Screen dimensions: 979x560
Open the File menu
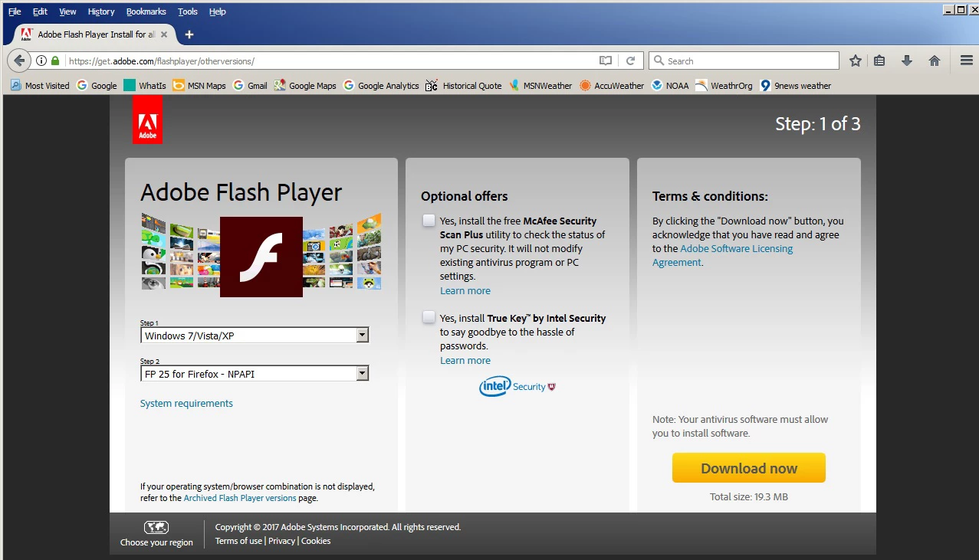click(x=15, y=11)
